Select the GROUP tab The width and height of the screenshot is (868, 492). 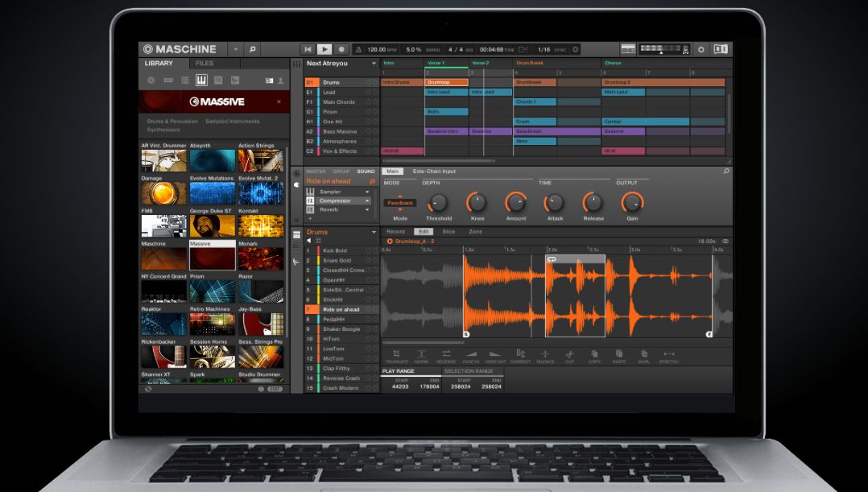click(341, 172)
